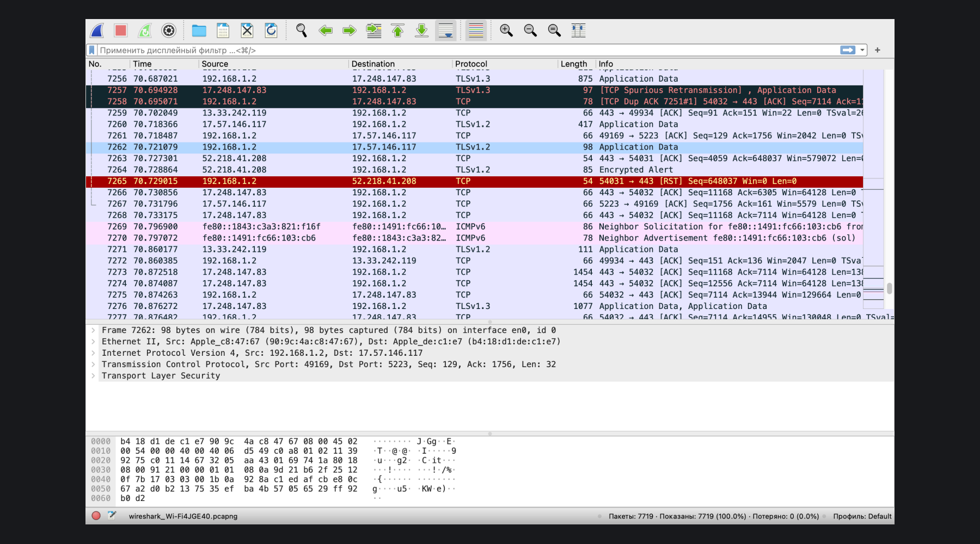The height and width of the screenshot is (544, 980).
Task: Reload the capture file
Action: coord(271,30)
